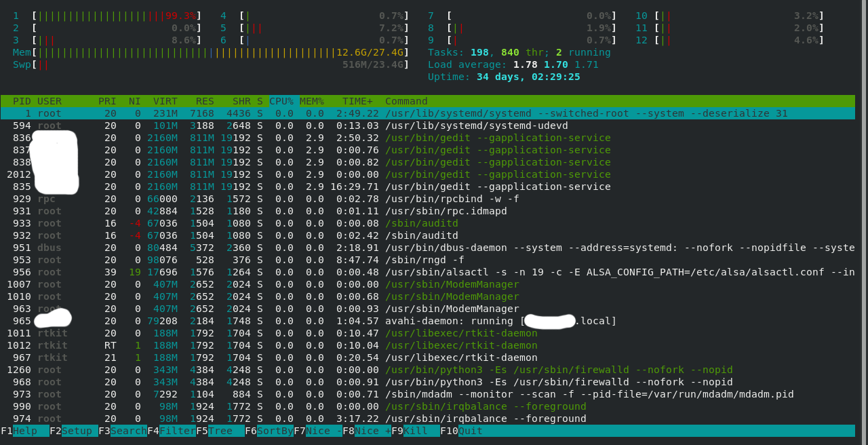The width and height of the screenshot is (868, 445).
Task: Select auditd process row with PID 933
Action: click(428, 223)
